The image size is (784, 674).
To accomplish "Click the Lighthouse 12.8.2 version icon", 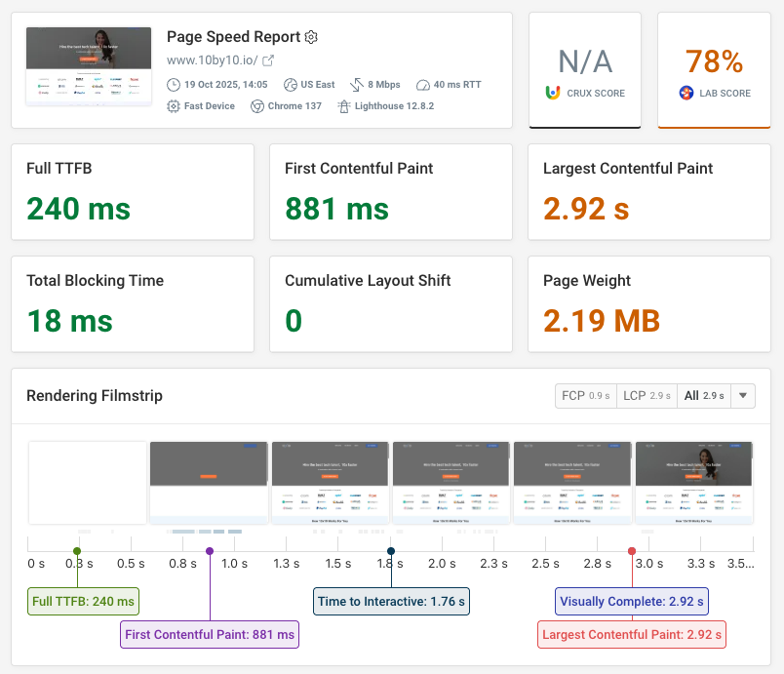I will click(343, 105).
